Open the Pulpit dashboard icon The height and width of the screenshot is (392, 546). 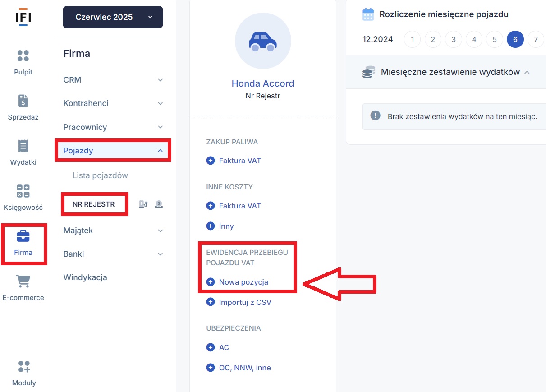[23, 55]
